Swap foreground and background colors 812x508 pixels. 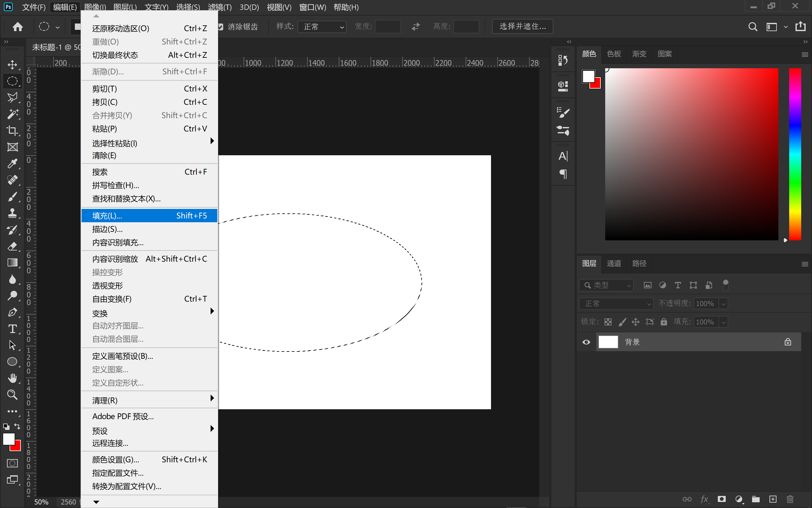pos(17,426)
